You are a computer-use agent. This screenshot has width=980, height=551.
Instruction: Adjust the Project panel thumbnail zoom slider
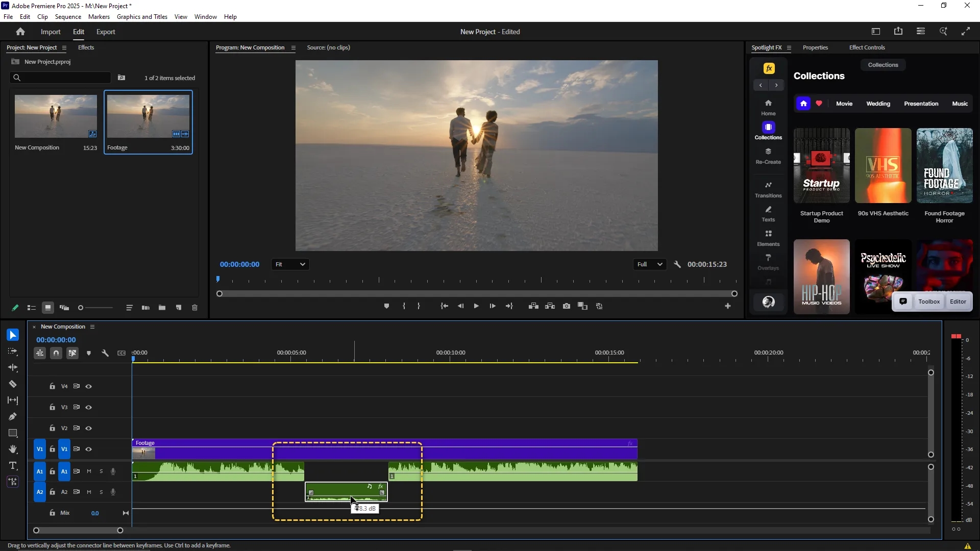coord(95,308)
